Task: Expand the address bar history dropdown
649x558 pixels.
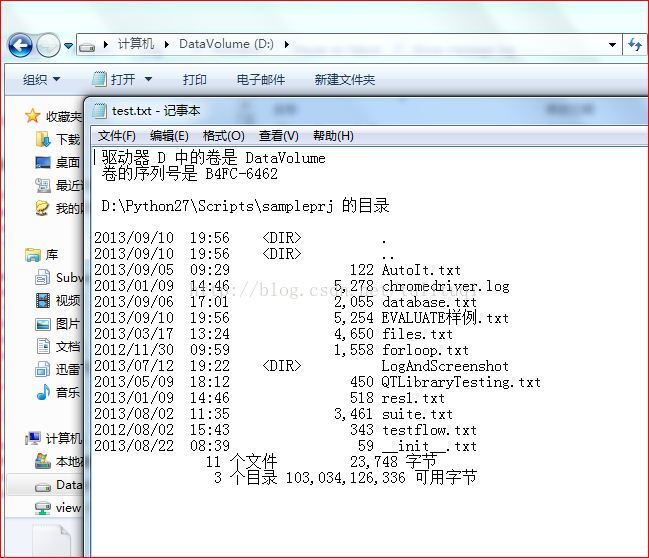Action: point(612,45)
